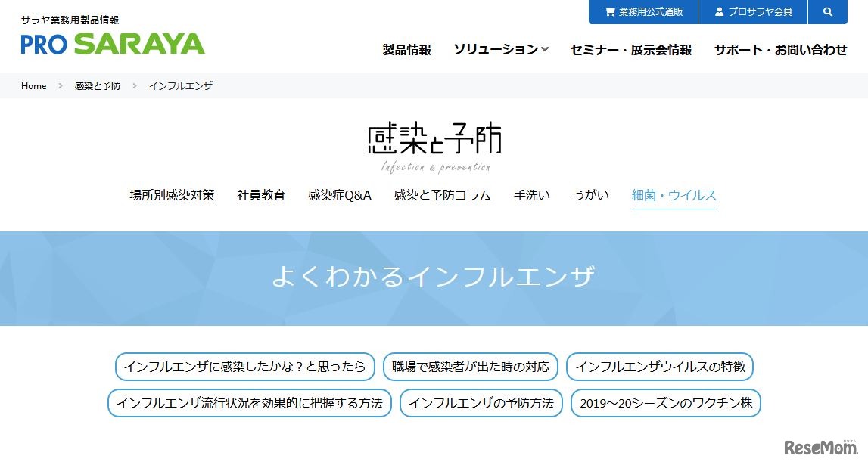The image size is (868, 465).
Task: Open 製品情報 from the top menu
Action: [x=407, y=48]
